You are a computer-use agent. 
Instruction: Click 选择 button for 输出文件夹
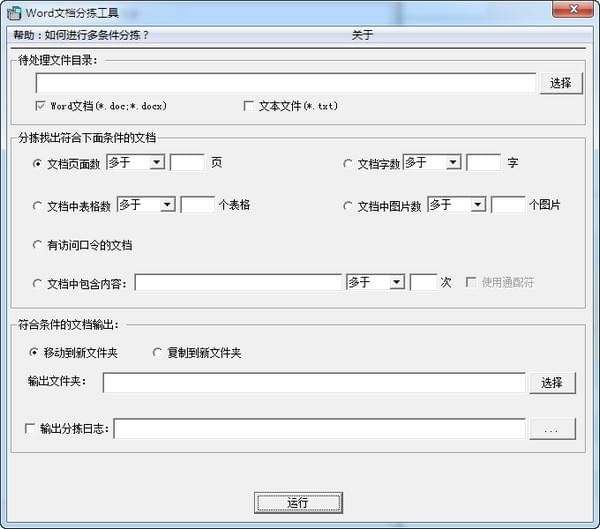click(x=552, y=382)
